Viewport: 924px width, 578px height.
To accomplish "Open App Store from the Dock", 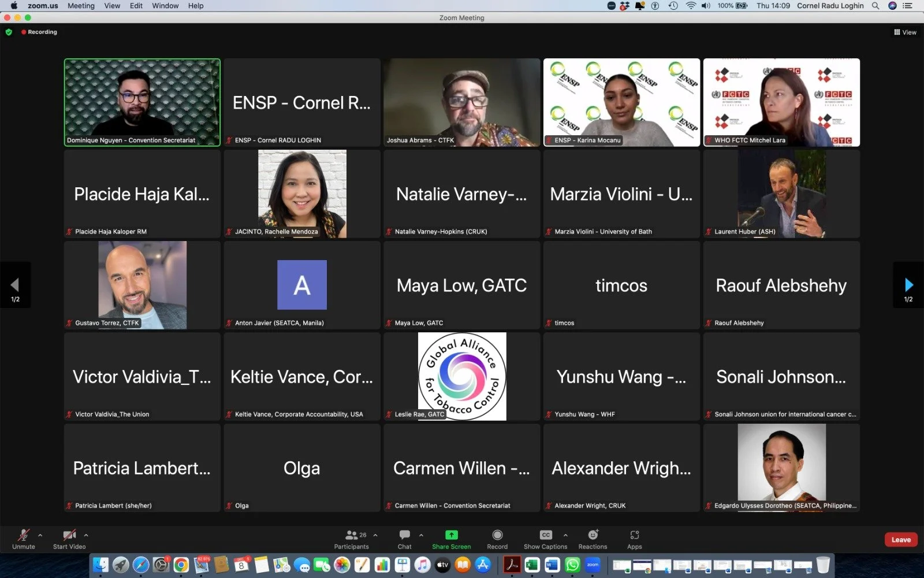I will 483,565.
